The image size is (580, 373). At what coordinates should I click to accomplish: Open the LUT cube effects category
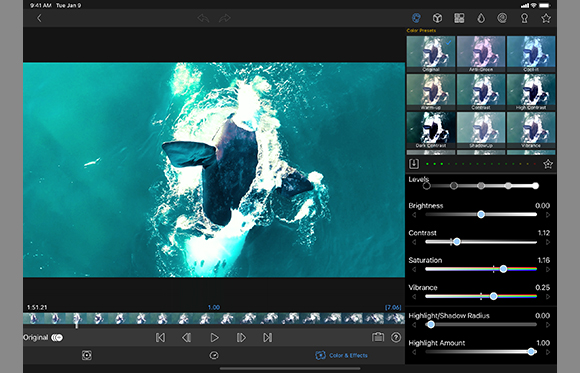pyautogui.click(x=438, y=18)
